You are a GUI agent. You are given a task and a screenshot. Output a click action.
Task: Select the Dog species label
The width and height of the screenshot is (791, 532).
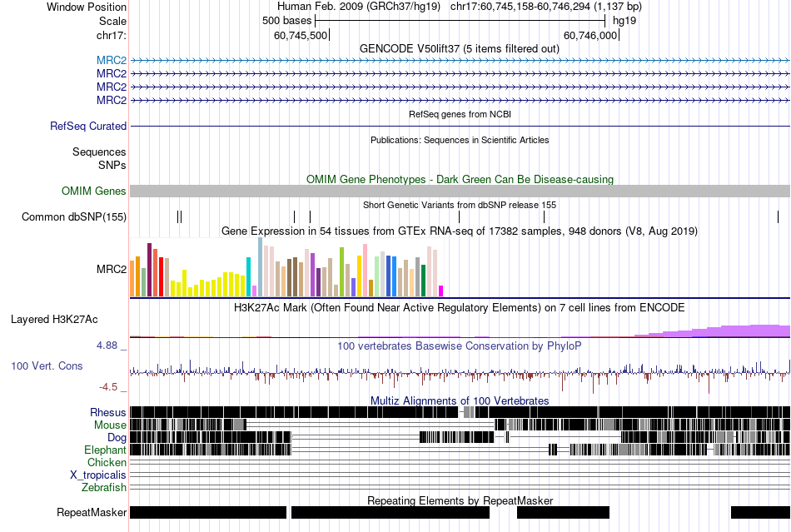pos(117,437)
